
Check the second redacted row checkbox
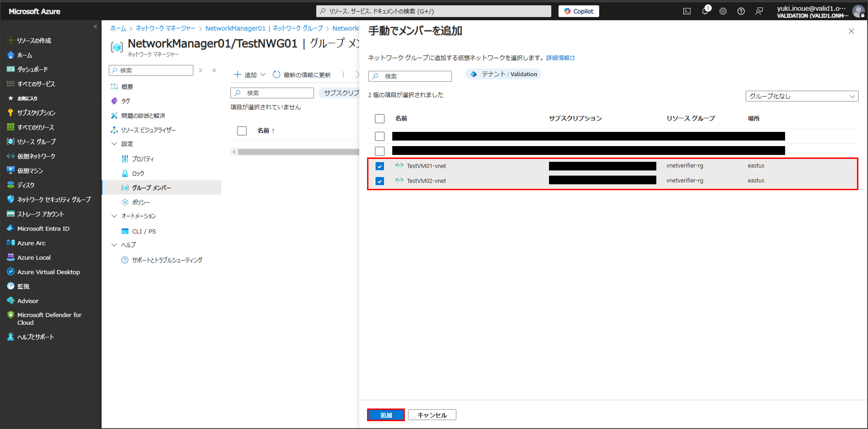click(379, 151)
